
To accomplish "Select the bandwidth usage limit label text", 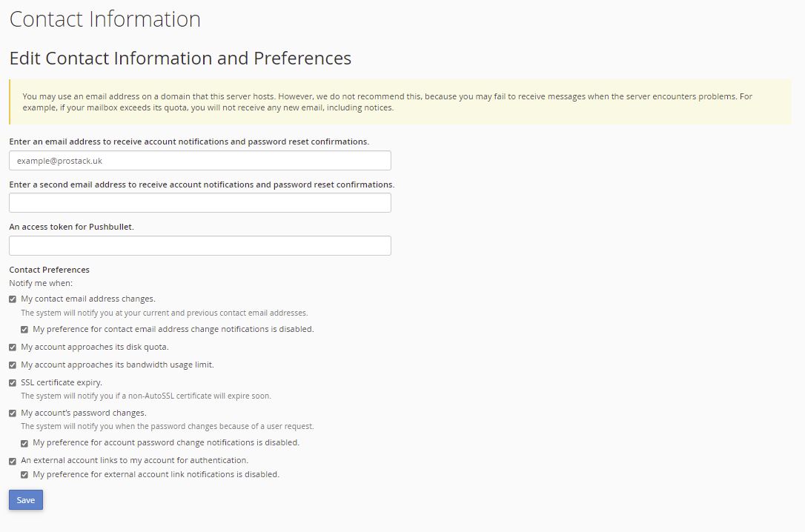I will (x=117, y=365).
